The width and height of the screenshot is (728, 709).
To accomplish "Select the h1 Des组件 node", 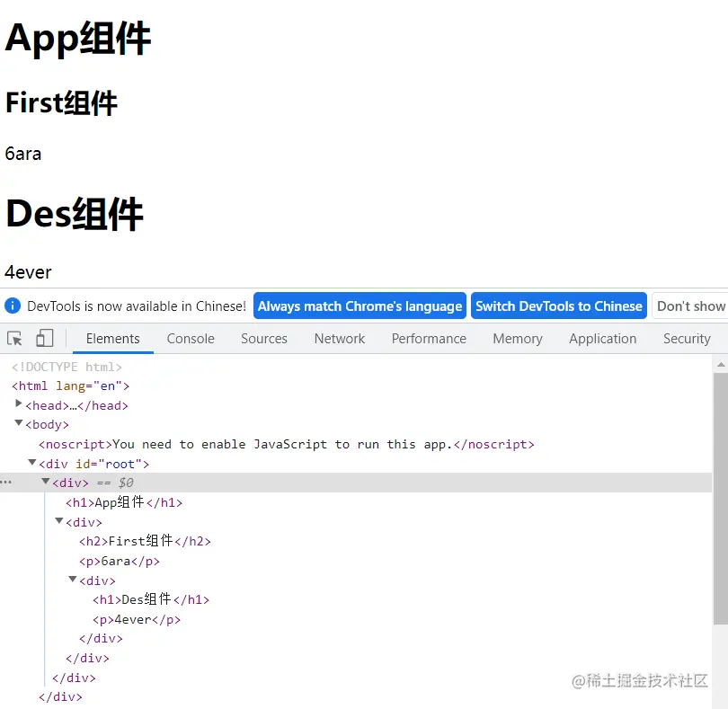I will point(151,599).
